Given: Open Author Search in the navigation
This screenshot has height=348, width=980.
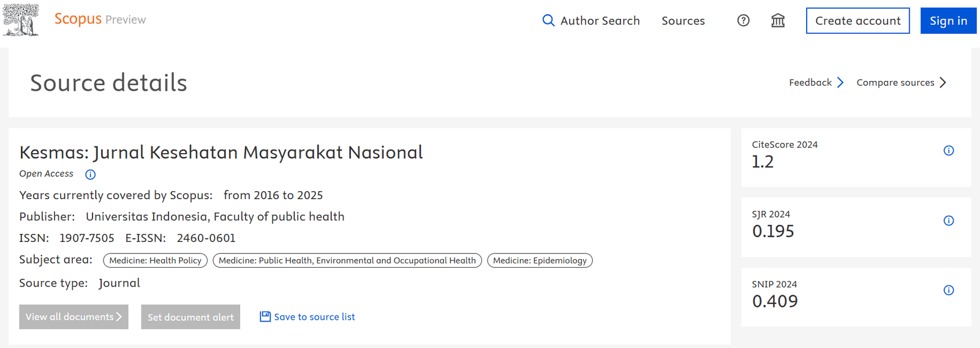Looking at the screenshot, I should [x=600, y=21].
